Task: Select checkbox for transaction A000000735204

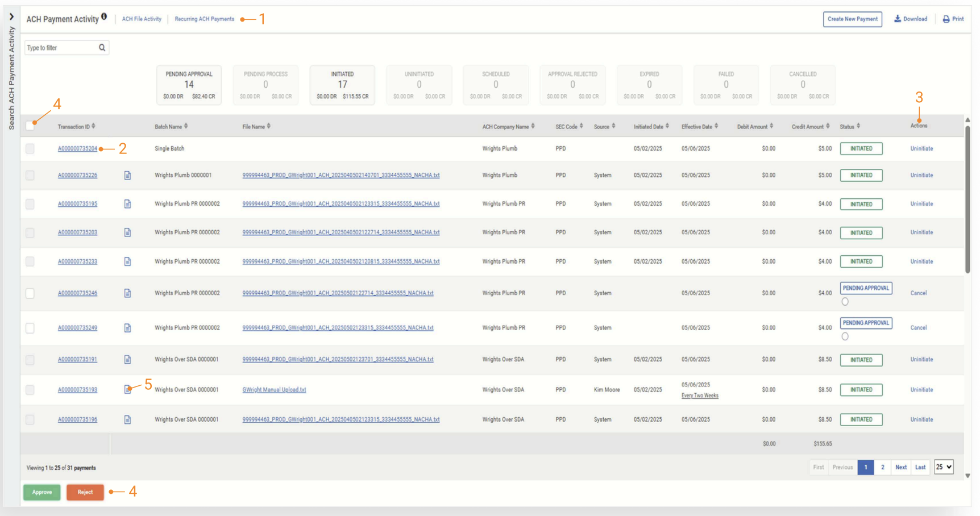Action: click(x=30, y=149)
